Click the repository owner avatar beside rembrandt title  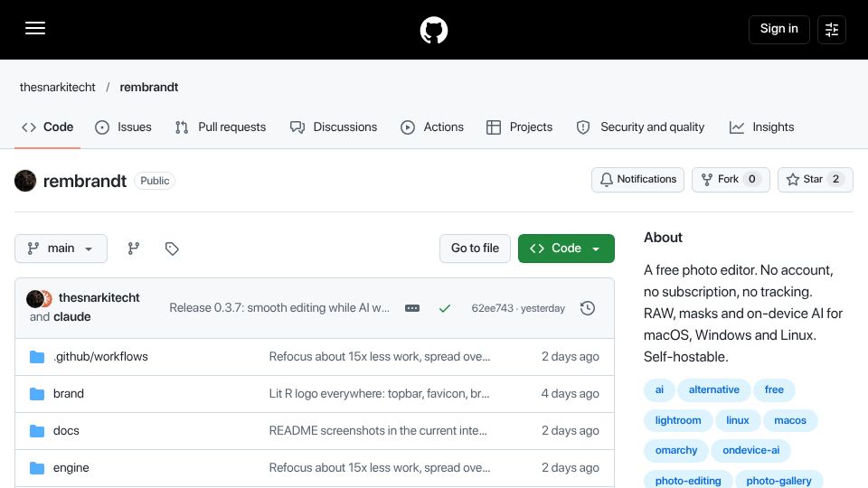(x=25, y=181)
